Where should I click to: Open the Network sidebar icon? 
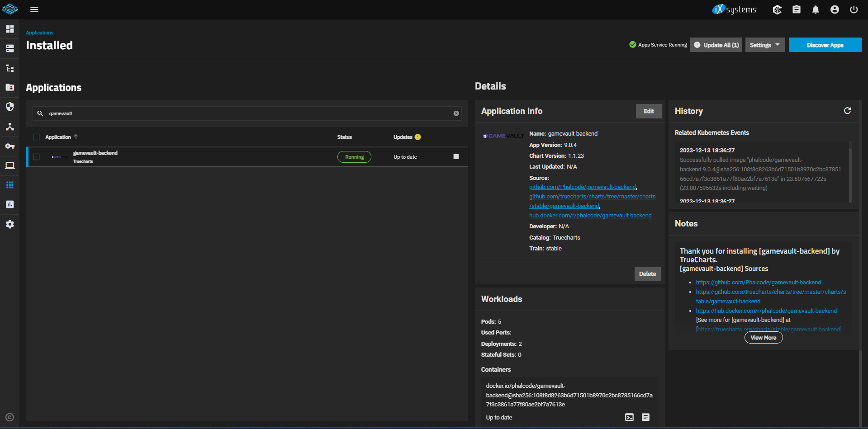9,127
